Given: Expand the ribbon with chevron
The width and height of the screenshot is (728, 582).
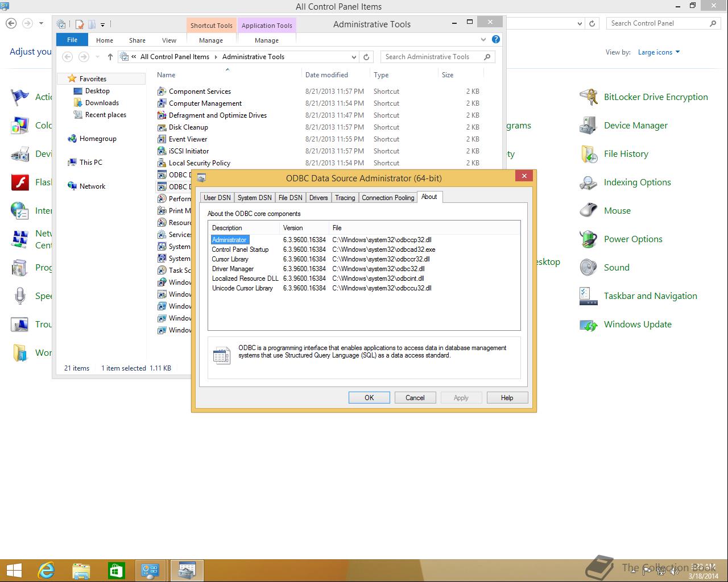Looking at the screenshot, I should [x=483, y=39].
